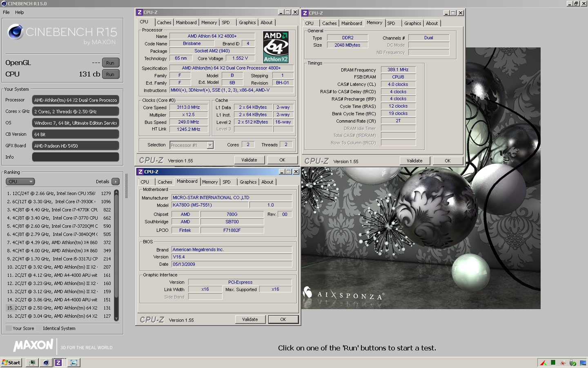The image size is (588, 368).
Task: Select ranking row 15 Athlon 64 X2 131
Action: coord(59,308)
